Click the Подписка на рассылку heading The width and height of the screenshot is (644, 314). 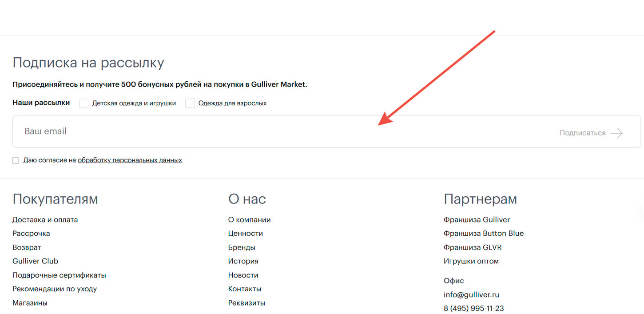point(88,63)
